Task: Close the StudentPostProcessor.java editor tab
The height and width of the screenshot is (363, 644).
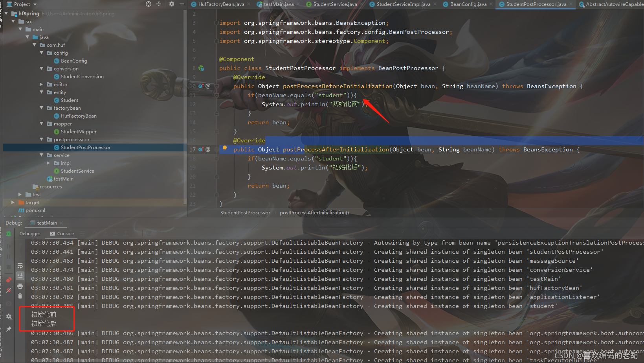Action: click(x=571, y=4)
